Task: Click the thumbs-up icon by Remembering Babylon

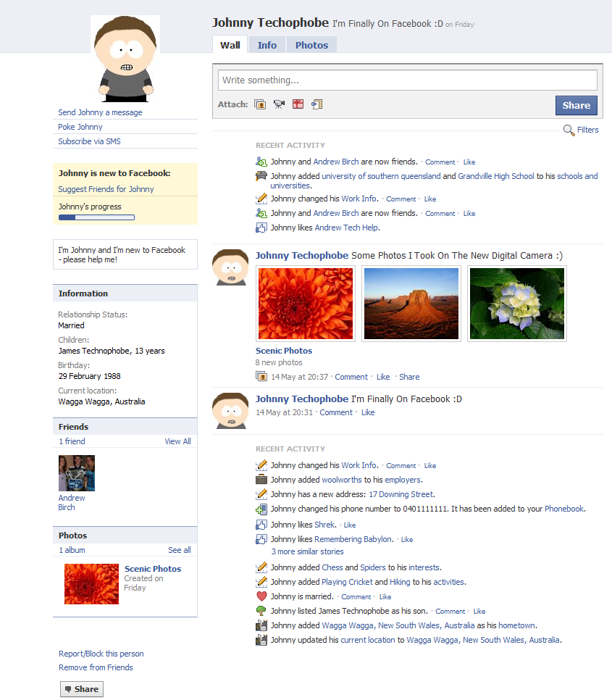Action: 261,539
